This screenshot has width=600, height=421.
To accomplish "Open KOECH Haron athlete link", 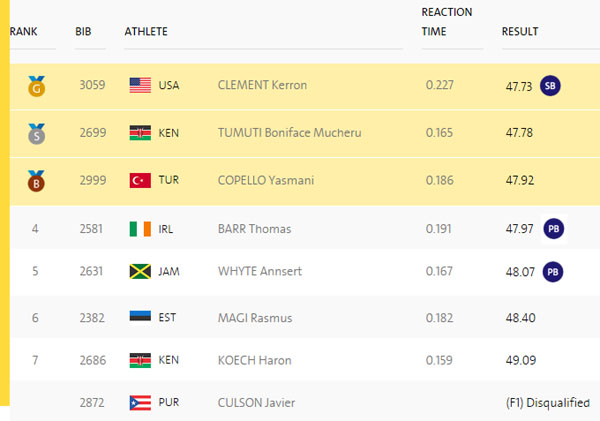I will point(255,360).
